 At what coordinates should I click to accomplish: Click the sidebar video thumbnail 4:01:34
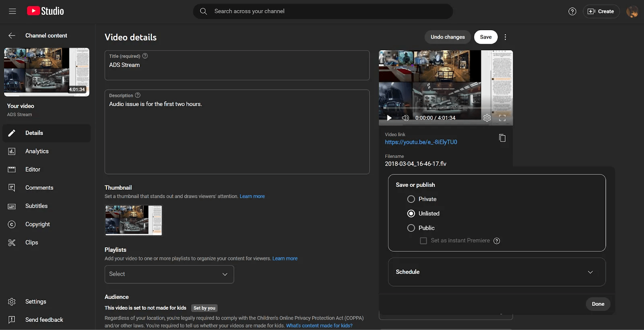coord(47,72)
